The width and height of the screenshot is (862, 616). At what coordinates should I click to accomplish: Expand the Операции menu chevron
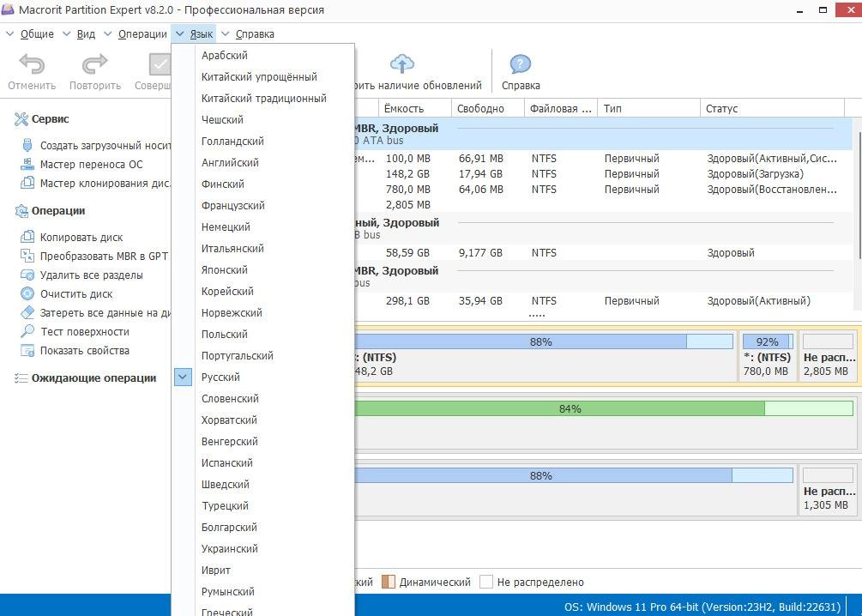click(x=108, y=33)
